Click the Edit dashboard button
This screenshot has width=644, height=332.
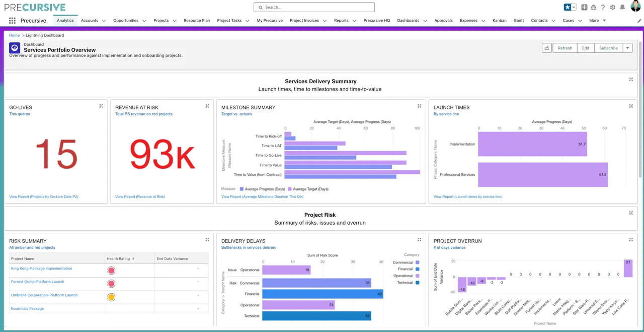tap(586, 48)
